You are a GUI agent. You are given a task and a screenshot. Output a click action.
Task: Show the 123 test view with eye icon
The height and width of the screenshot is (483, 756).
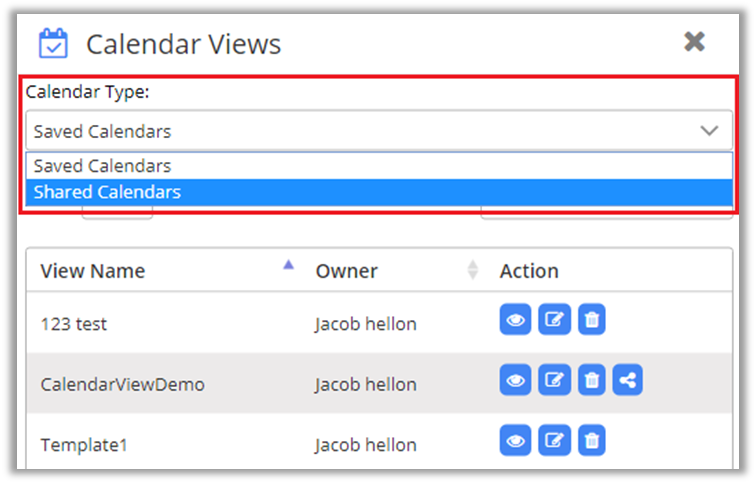[515, 320]
